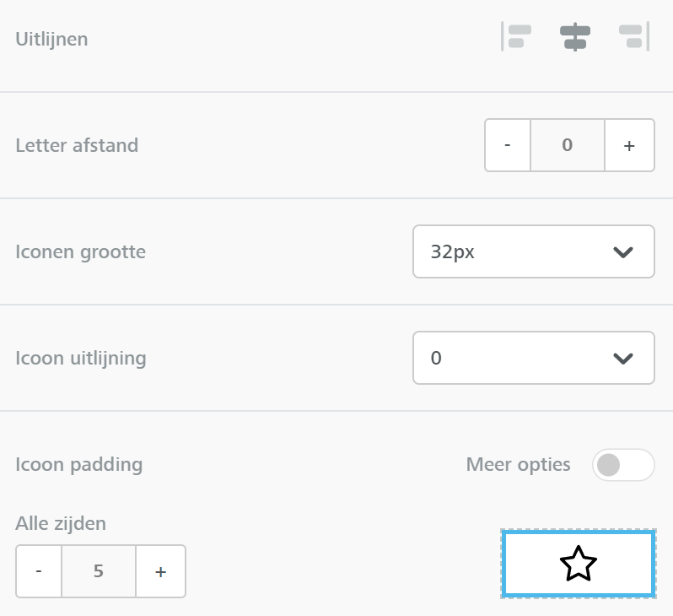This screenshot has width=673, height=616.
Task: Enable the Meer opties toggle
Action: tap(623, 464)
